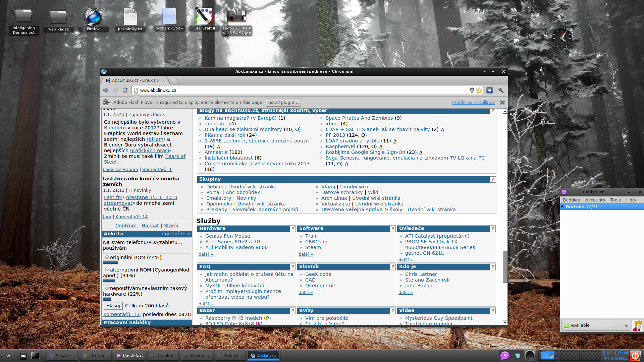The image size is (644, 362).
Task: Click the Pidgin icon in Buddy List titlebar
Action: 564,192
